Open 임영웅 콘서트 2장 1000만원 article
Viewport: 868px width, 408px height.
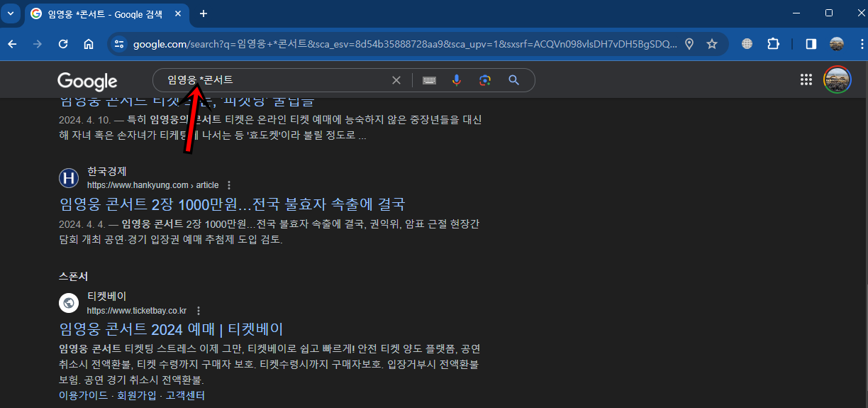tap(232, 204)
